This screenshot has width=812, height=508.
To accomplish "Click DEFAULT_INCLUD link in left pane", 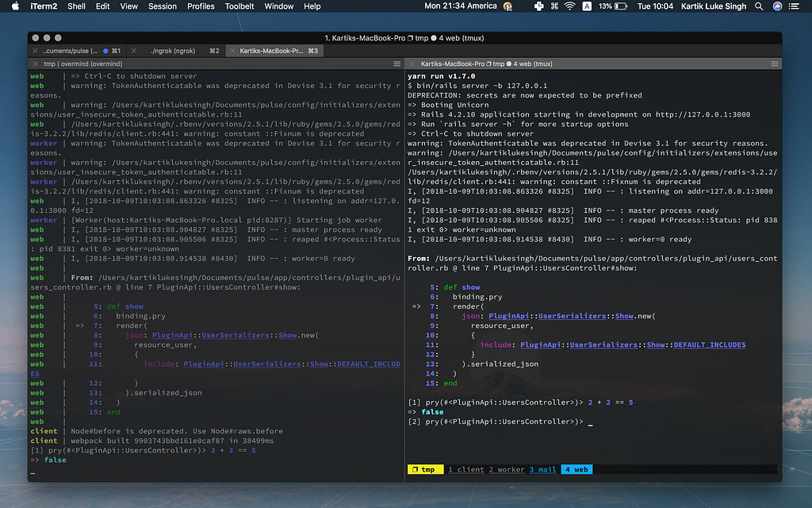I will [x=368, y=364].
